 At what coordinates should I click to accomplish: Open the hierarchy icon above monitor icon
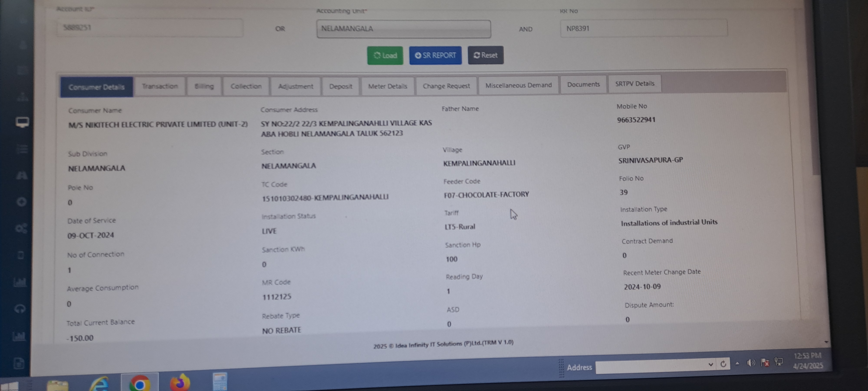point(23,97)
